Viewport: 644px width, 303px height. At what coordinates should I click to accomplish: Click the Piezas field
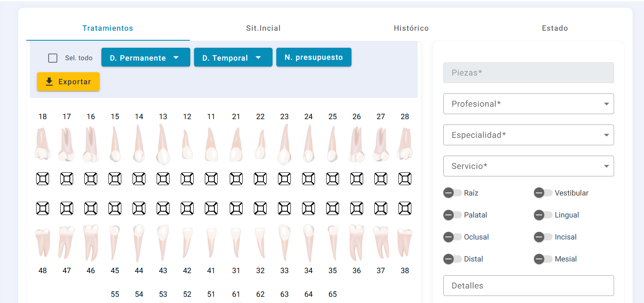pos(528,73)
